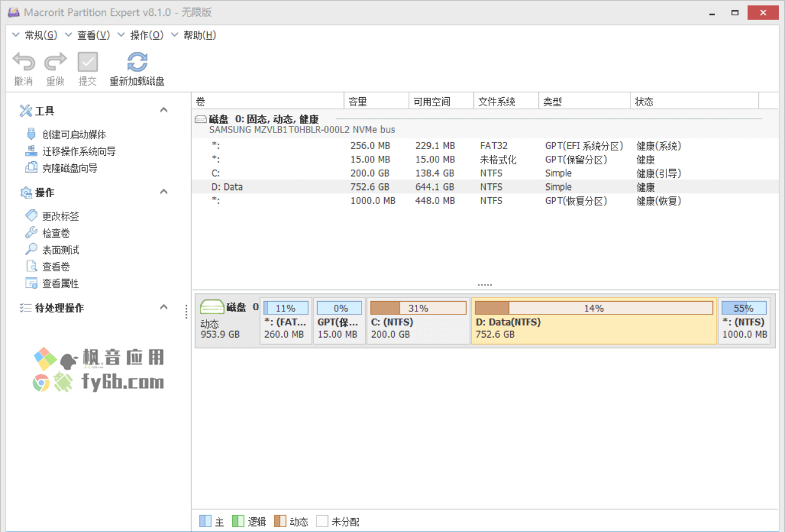Click the 逻辑 logical legend swatch
The height and width of the screenshot is (532, 785).
(x=238, y=521)
